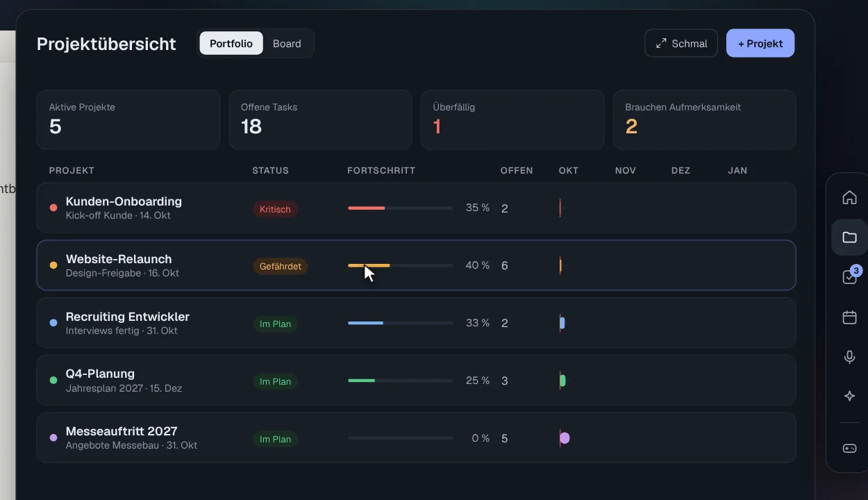This screenshot has height=500, width=868.
Task: Open the game controller icon in the sidebar
Action: point(849,448)
